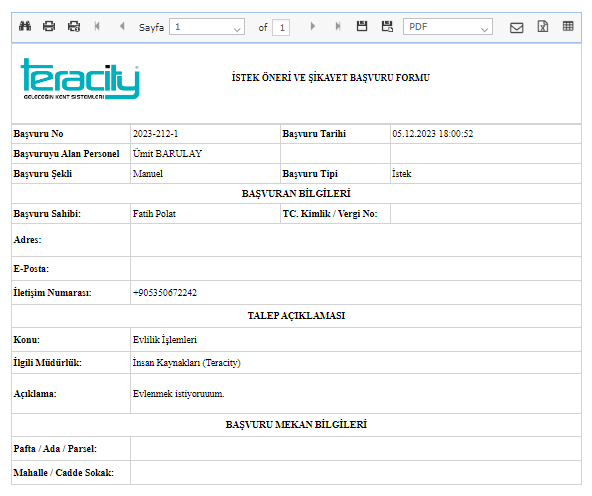Click the Teracity logo
This screenshot has width=592, height=496.
(x=80, y=79)
